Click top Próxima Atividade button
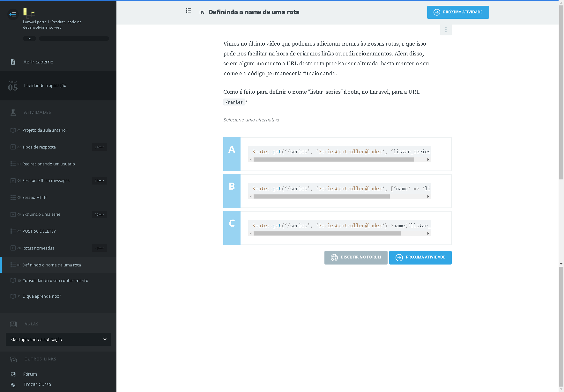 (458, 12)
